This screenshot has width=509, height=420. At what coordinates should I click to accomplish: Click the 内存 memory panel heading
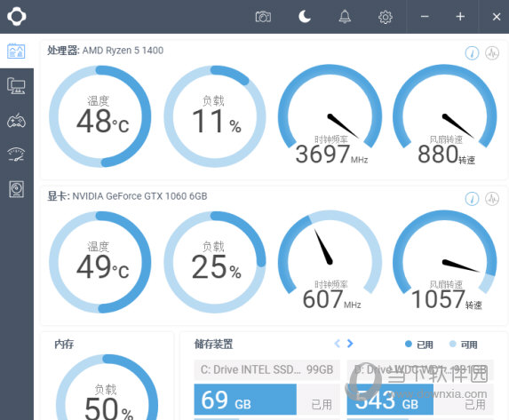(x=64, y=344)
